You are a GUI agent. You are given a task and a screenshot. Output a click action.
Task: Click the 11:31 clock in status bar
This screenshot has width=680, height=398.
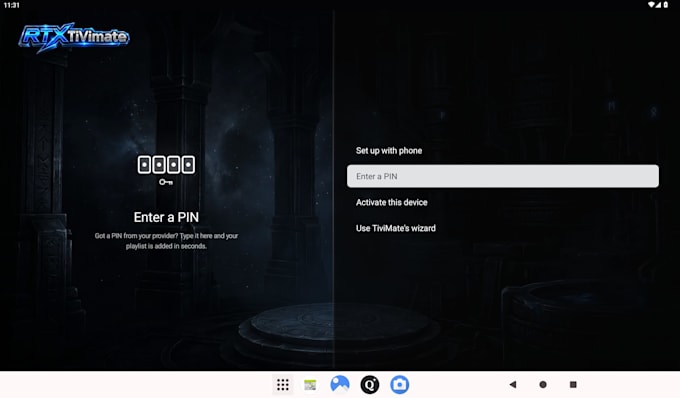[11, 5]
